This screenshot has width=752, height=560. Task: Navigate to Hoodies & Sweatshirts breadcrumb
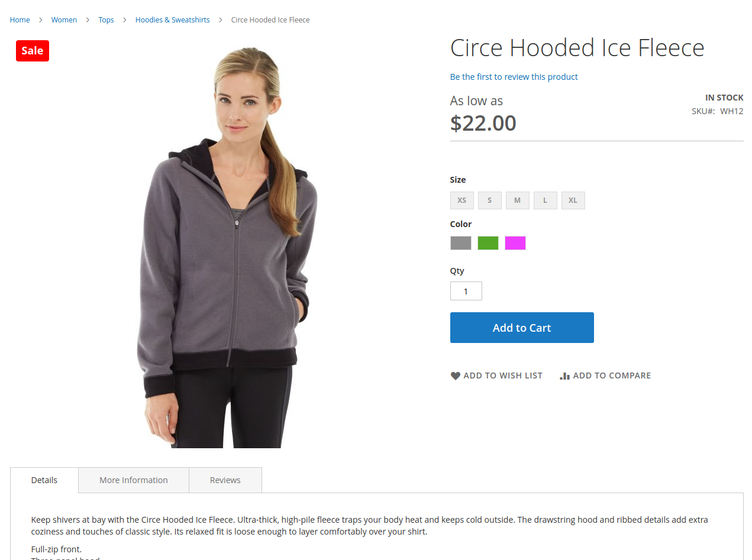tap(173, 20)
